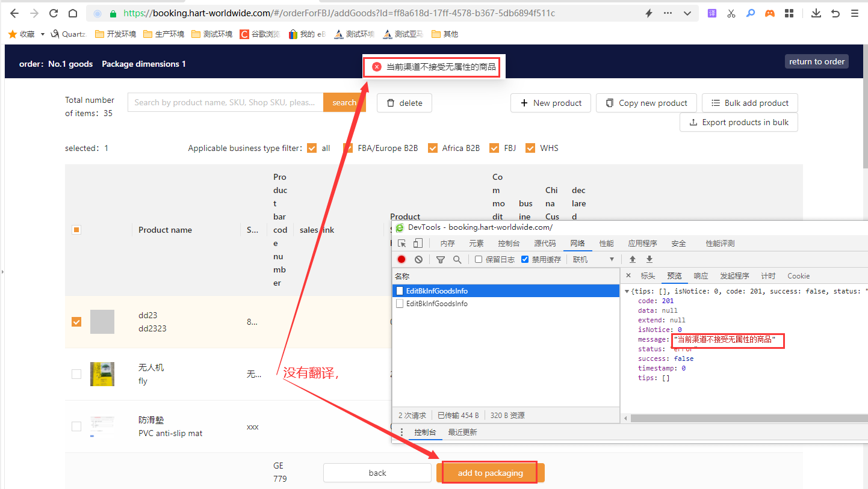Tick the checkbox for 无人机 product row
This screenshot has width=868, height=489.
coord(76,374)
